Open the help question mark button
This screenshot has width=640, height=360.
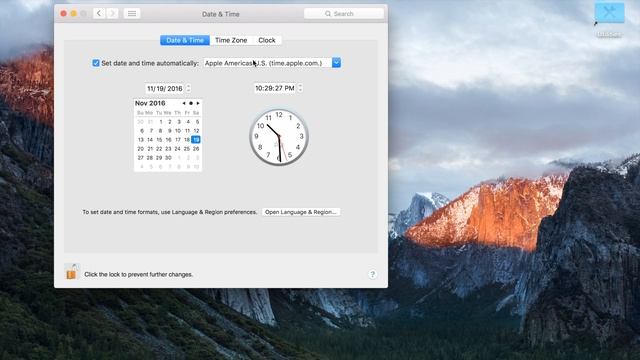point(372,274)
